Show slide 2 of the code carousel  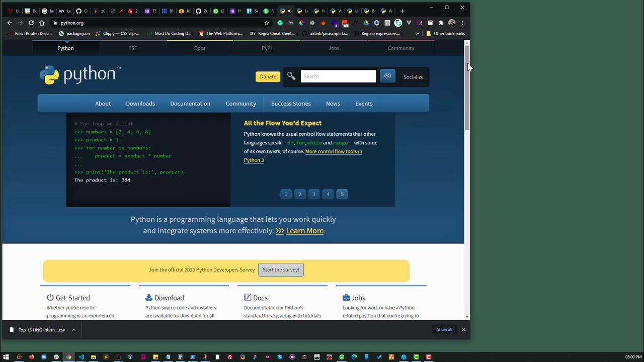(x=300, y=194)
